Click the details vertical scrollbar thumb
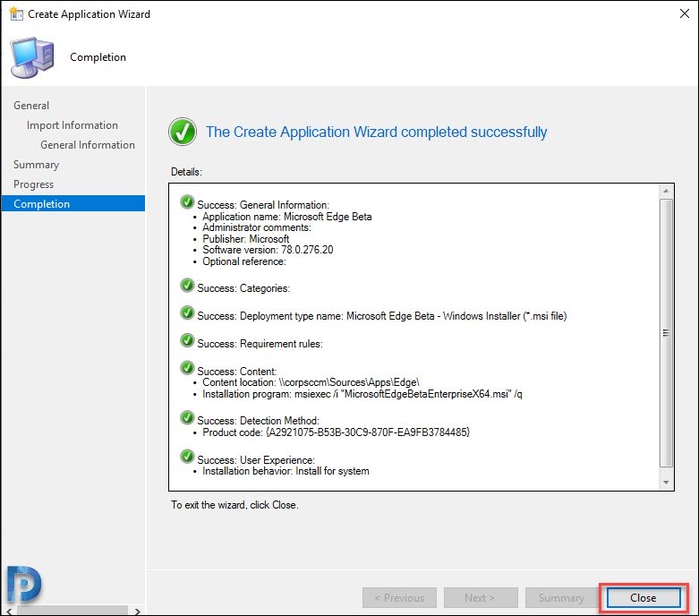 point(666,333)
